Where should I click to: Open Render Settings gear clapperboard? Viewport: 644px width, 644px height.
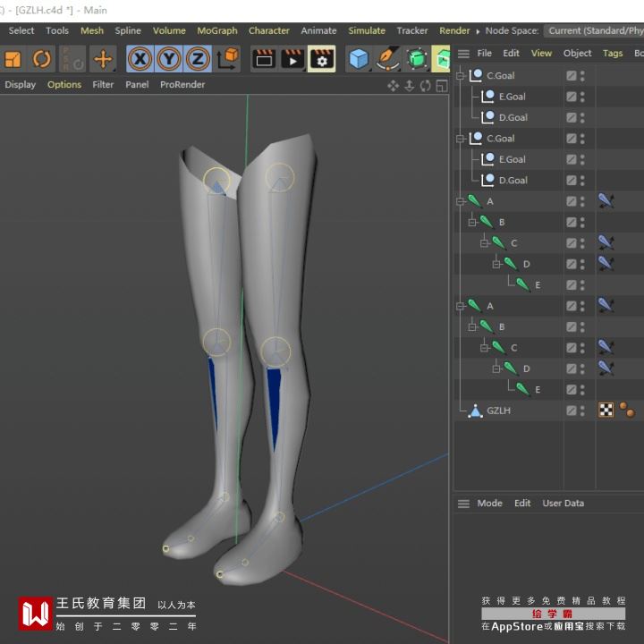coord(322,59)
